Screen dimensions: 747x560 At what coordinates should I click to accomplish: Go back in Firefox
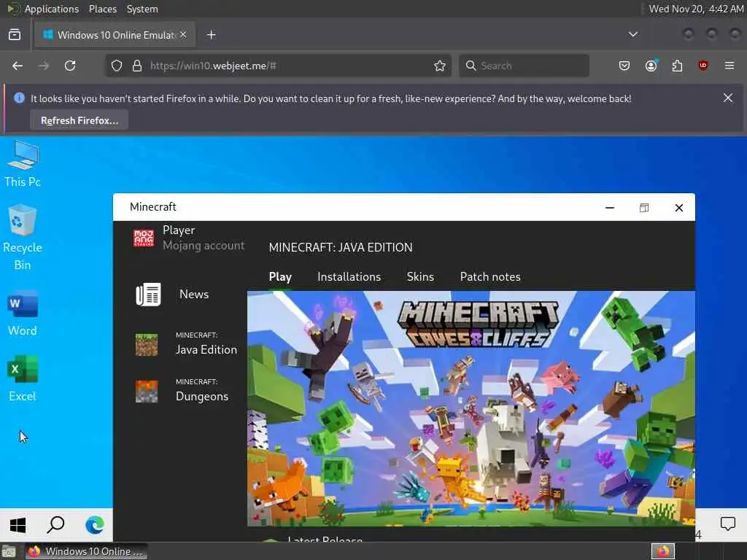click(x=18, y=66)
